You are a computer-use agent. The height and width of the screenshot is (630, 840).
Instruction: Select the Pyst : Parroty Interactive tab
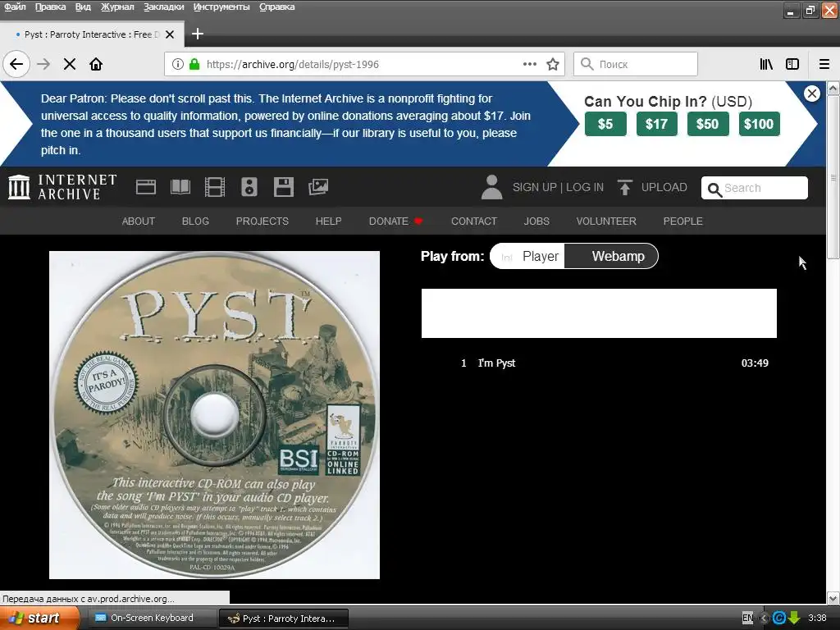point(91,34)
